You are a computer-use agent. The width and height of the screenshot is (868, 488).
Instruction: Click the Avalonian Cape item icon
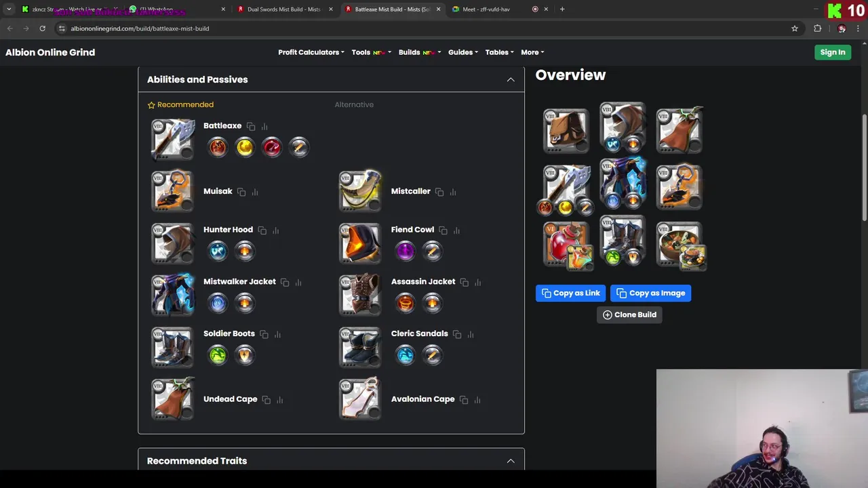(x=361, y=399)
